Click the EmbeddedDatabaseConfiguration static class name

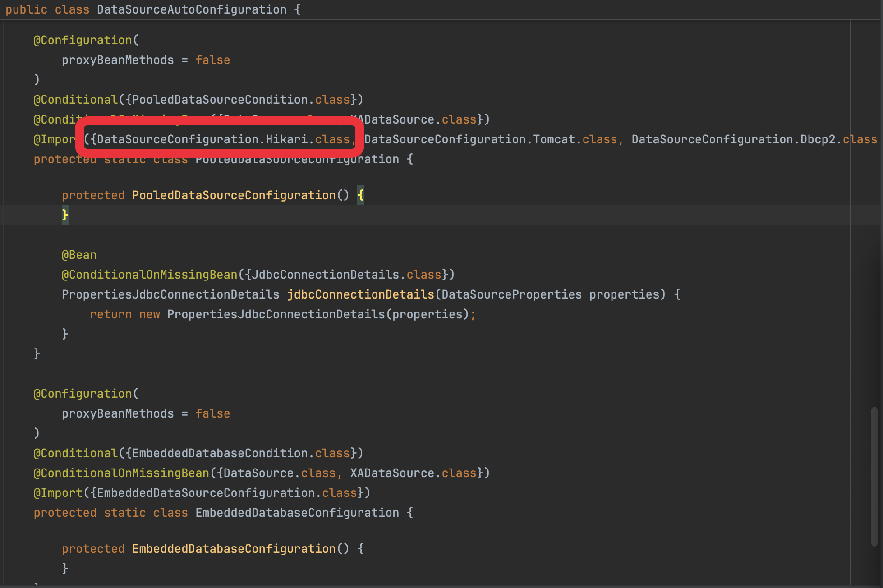[x=297, y=513]
